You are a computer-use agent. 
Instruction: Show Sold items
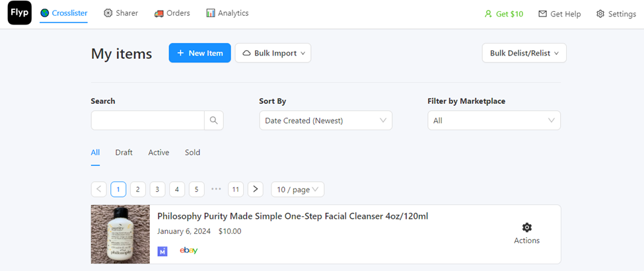click(x=193, y=153)
